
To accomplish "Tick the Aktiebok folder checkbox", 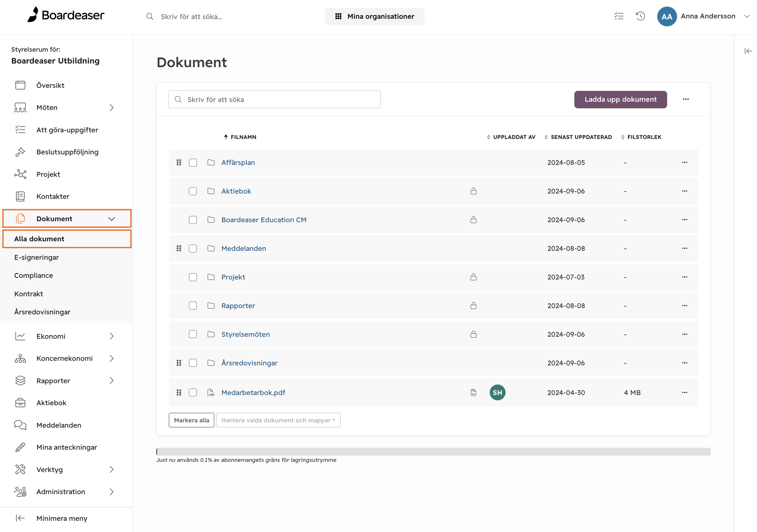I will (193, 191).
